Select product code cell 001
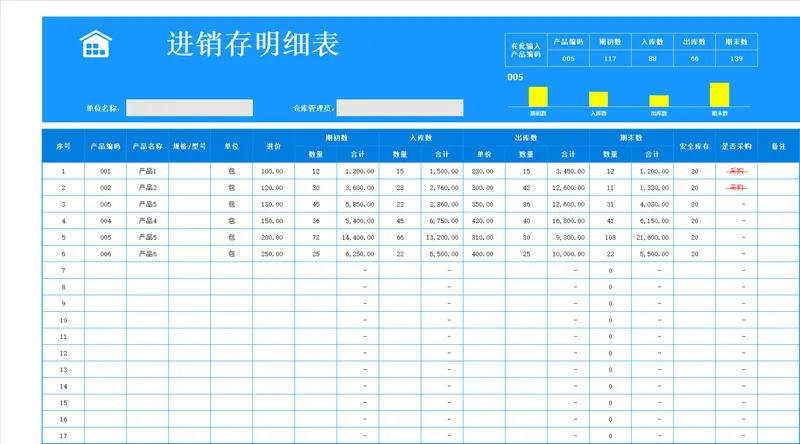Image resolution: width=800 pixels, height=444 pixels. tap(105, 171)
